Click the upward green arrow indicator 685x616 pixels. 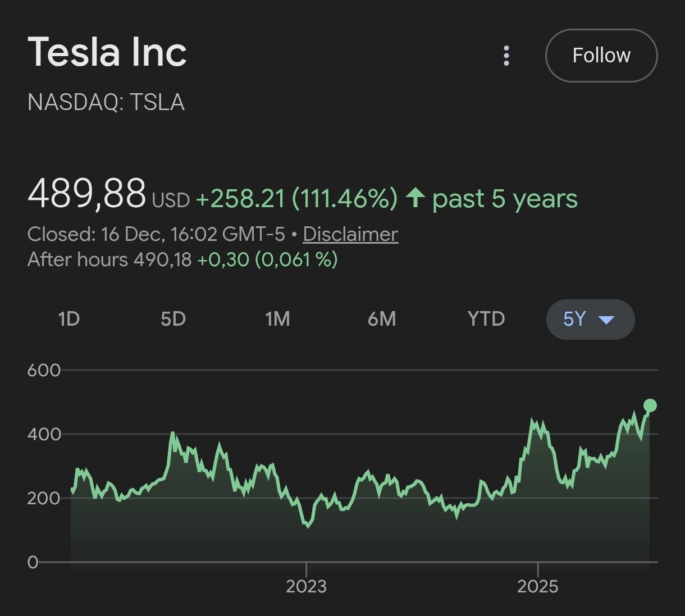pyautogui.click(x=415, y=198)
